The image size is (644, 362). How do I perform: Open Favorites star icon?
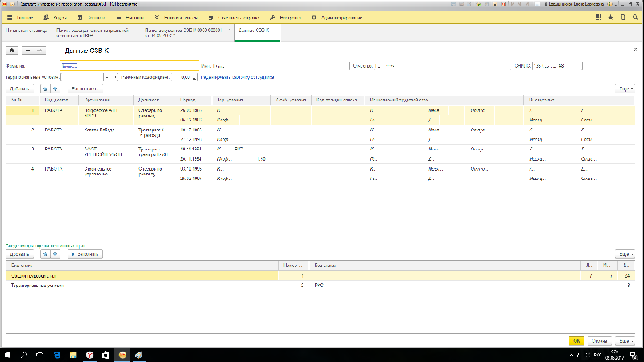pos(611,17)
